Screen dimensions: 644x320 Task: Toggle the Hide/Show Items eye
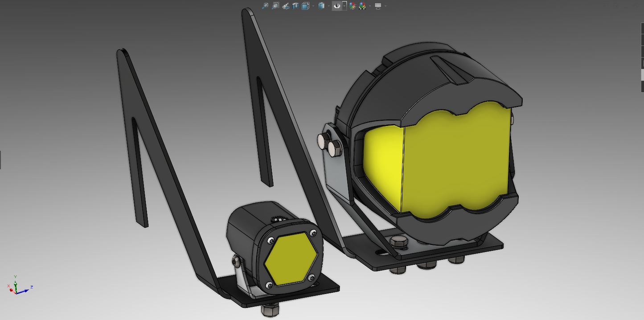[x=337, y=6]
